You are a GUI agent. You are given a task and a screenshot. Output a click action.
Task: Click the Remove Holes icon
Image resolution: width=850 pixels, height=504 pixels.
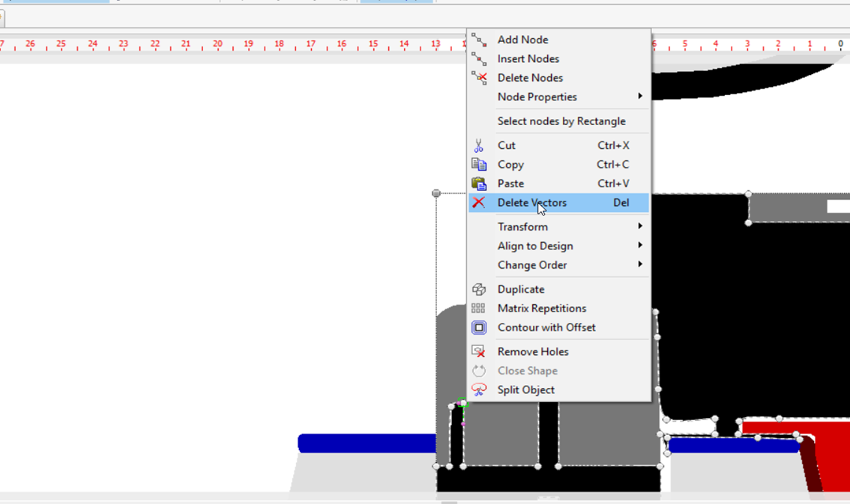click(479, 351)
